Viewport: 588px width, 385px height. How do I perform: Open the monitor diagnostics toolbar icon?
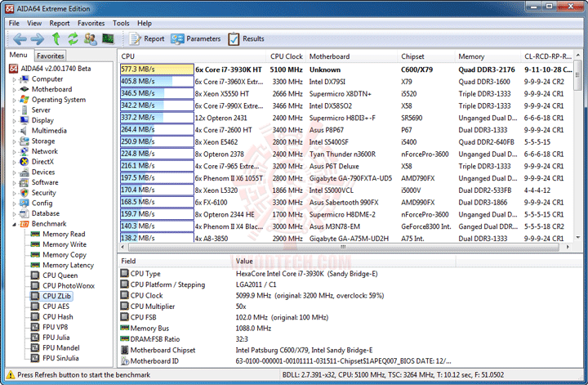click(x=108, y=38)
